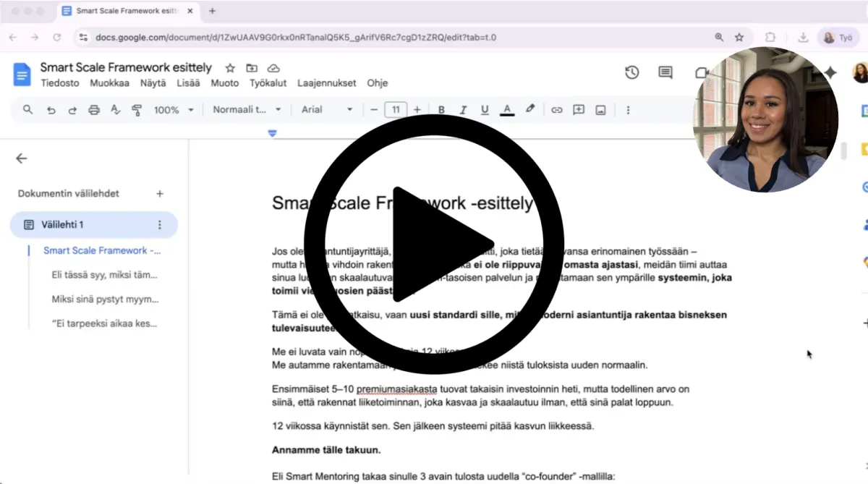This screenshot has width=868, height=484.
Task: Decrease the font size
Action: point(374,110)
